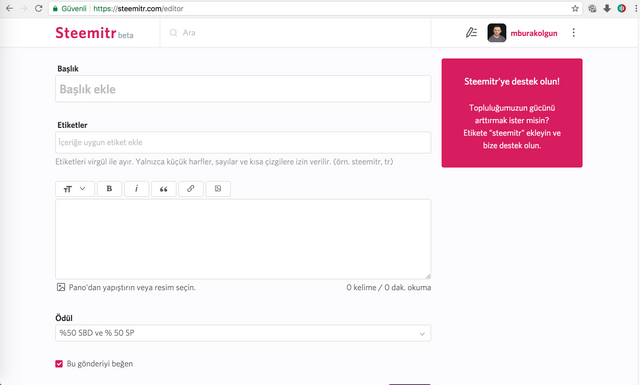Click the picture icon below editor

[x=61, y=287]
